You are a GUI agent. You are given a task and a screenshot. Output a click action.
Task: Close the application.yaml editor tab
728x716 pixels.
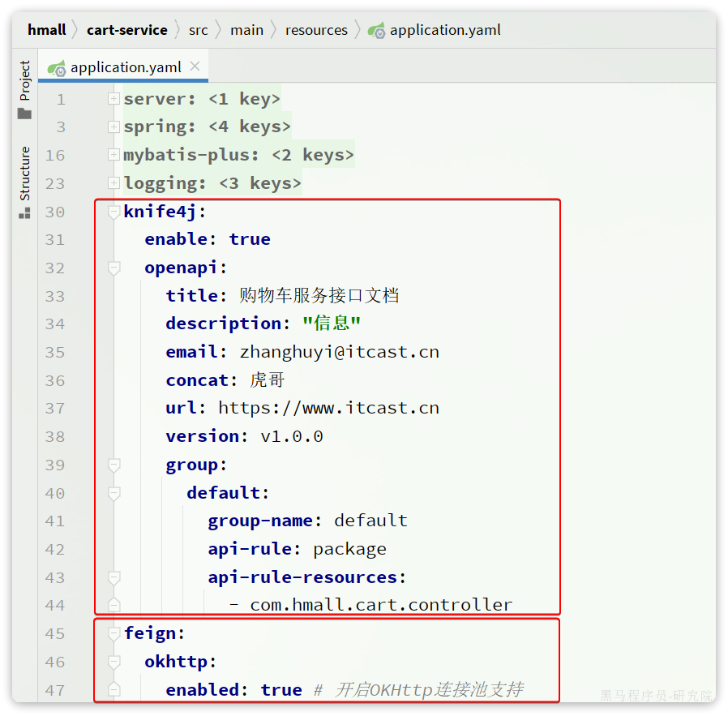195,66
